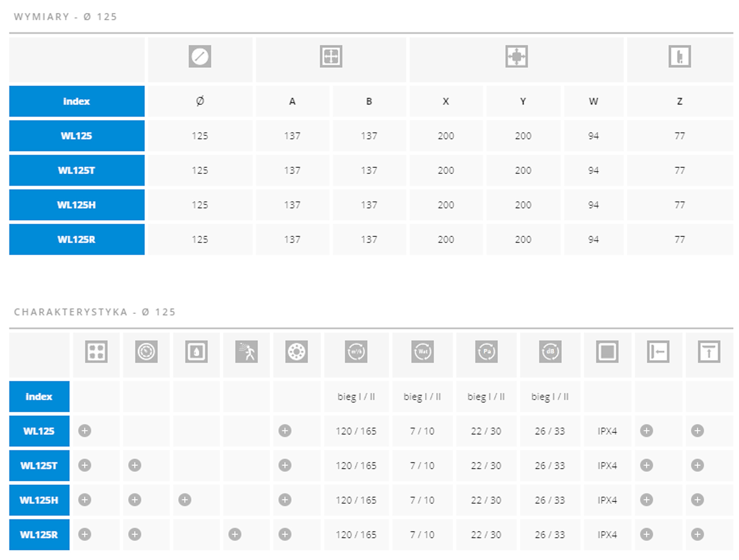This screenshot has width=739, height=560.
Task: Click the diameter icon in dimensions table
Action: pos(200,57)
